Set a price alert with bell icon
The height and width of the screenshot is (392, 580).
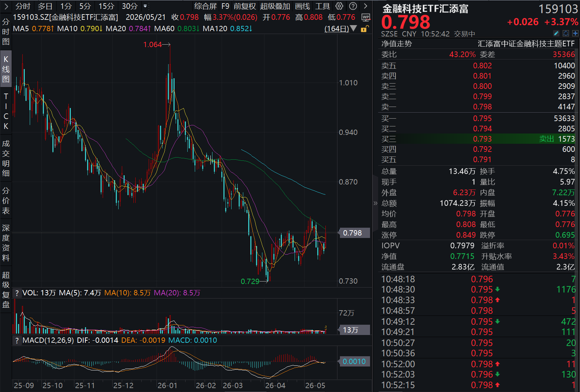tap(566, 33)
